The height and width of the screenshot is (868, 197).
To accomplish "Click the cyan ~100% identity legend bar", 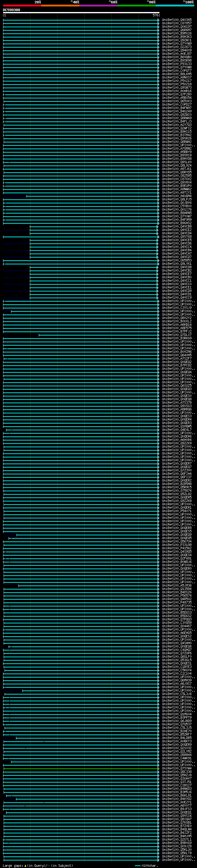I will pos(175,6).
